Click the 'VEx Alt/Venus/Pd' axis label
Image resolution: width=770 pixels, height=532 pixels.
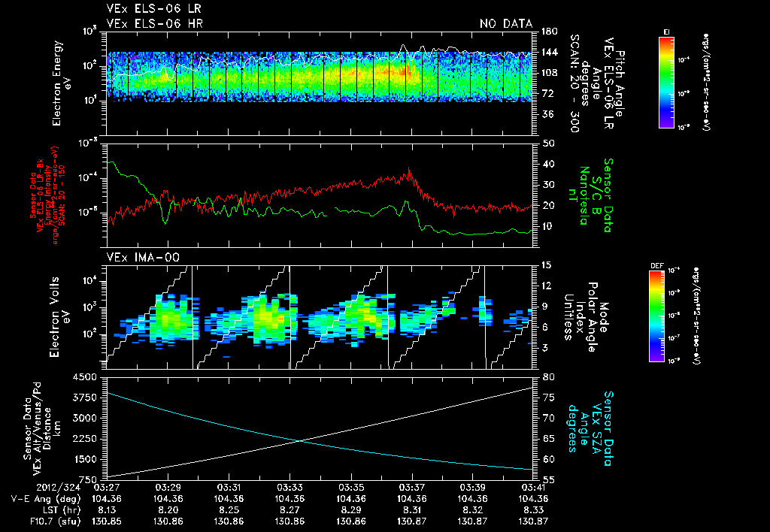coord(37,429)
